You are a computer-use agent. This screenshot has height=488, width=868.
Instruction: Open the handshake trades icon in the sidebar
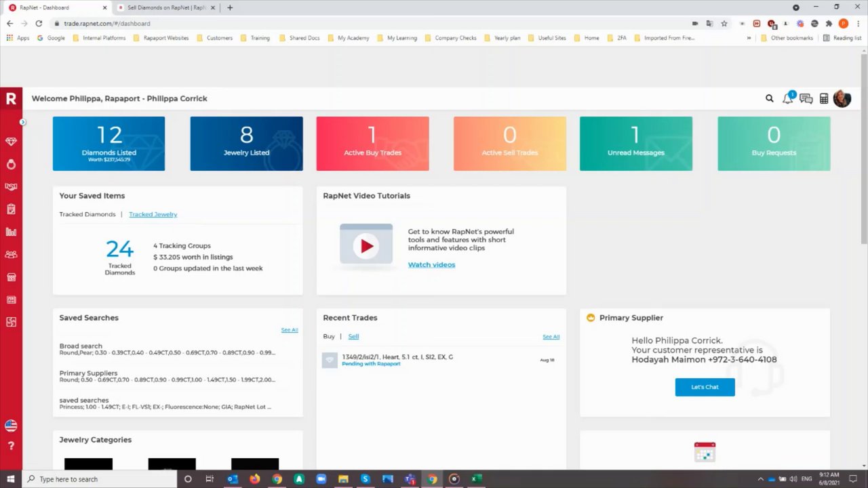11,186
